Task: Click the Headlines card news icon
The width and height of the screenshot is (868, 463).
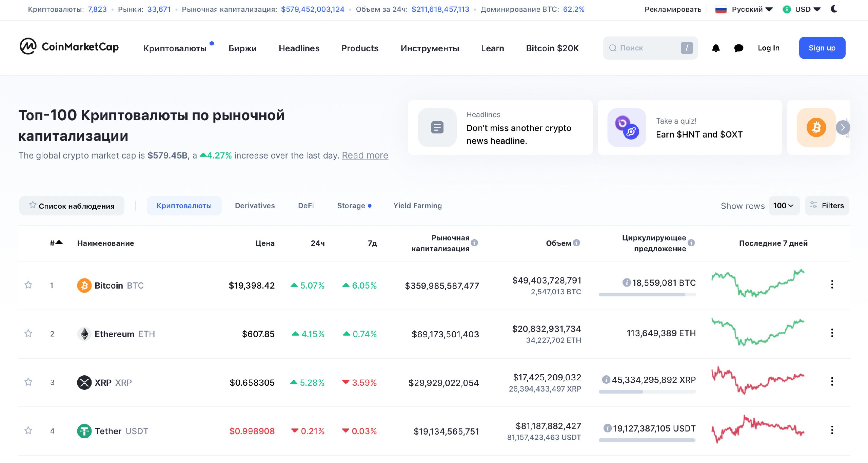Action: (437, 127)
